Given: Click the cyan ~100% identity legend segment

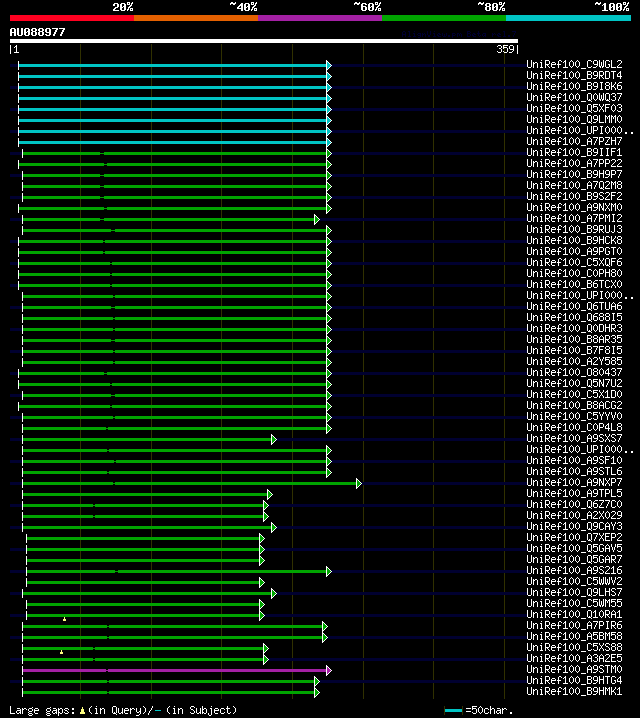Looking at the screenshot, I should point(569,18).
